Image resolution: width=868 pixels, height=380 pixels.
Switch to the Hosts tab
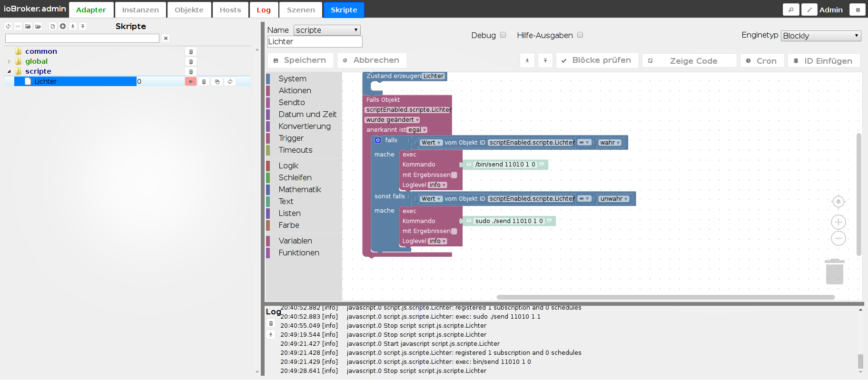(230, 10)
